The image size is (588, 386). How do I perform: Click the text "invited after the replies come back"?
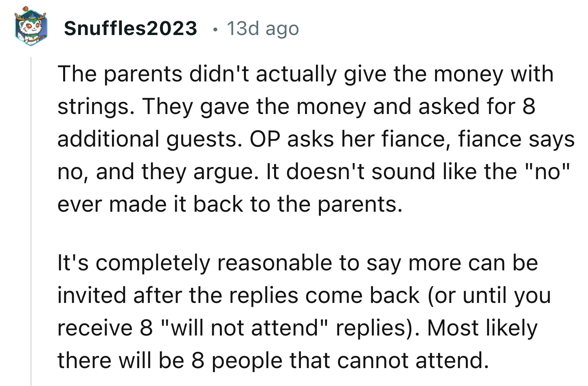click(x=239, y=296)
